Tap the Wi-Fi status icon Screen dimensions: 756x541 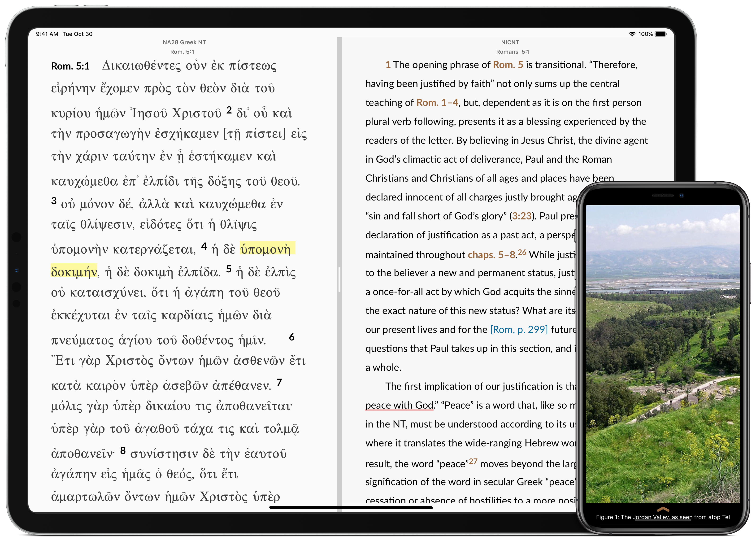click(x=632, y=34)
